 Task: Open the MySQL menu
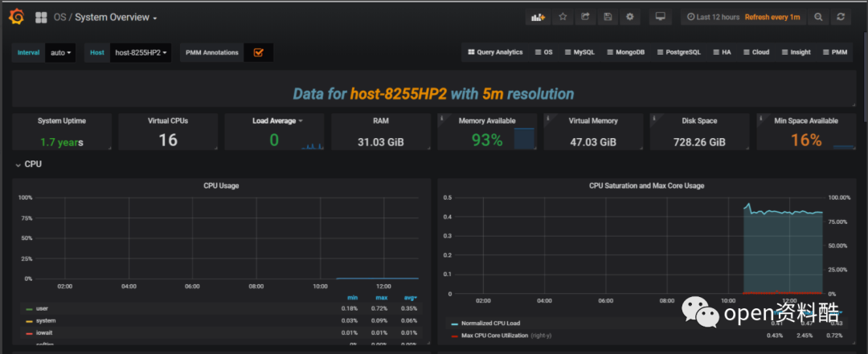pyautogui.click(x=579, y=52)
